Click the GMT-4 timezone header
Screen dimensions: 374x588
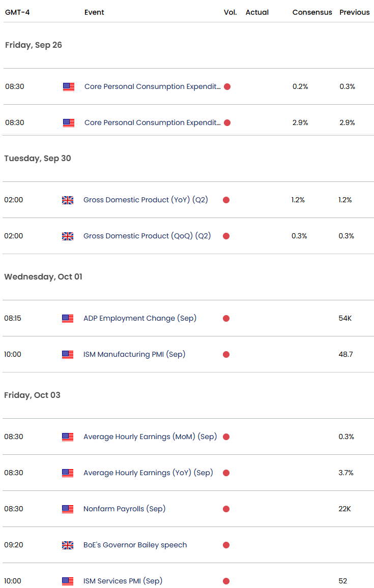coord(16,12)
